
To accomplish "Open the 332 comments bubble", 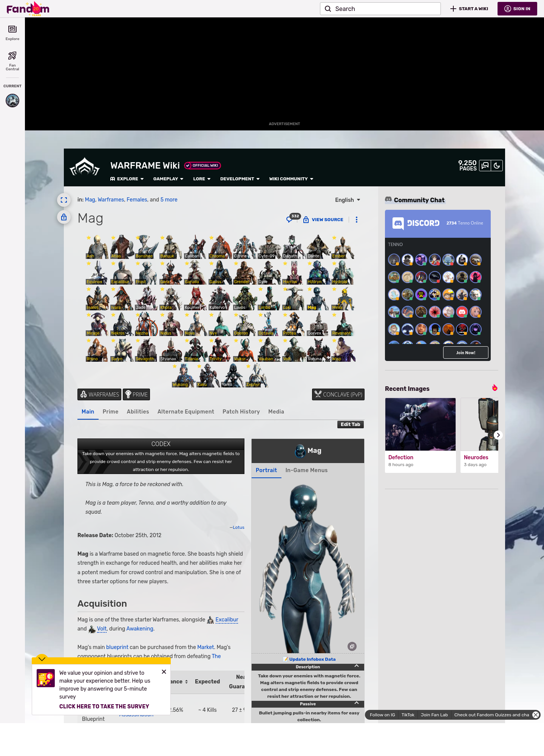I will coord(293,218).
